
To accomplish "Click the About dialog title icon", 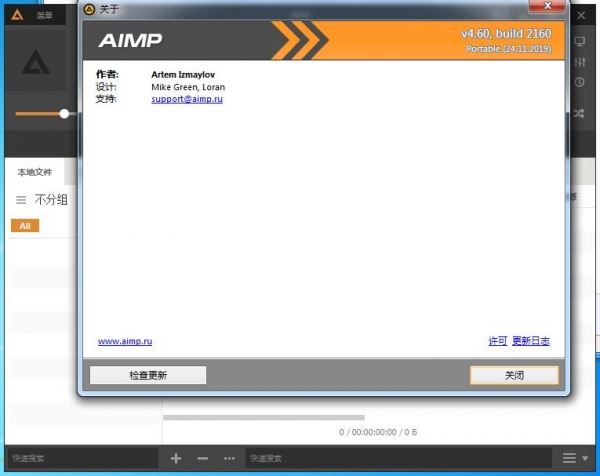I will point(89,9).
